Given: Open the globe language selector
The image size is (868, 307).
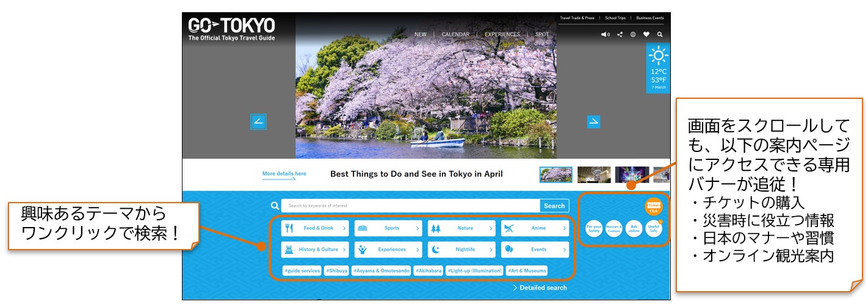Looking at the screenshot, I should click(633, 35).
